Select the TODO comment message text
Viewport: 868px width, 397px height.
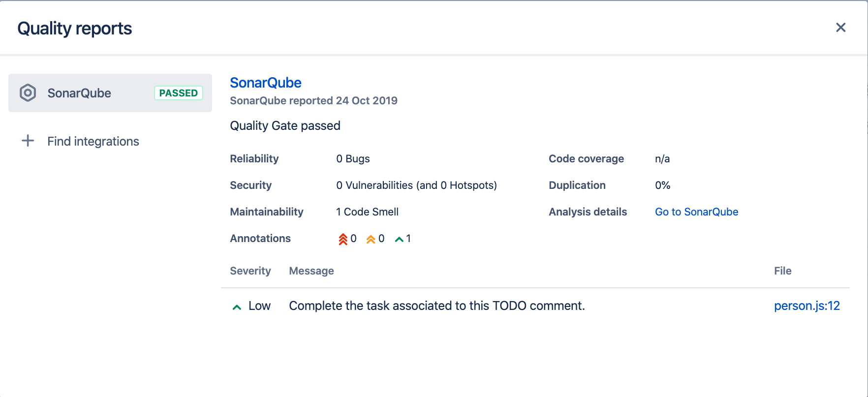[x=437, y=305]
